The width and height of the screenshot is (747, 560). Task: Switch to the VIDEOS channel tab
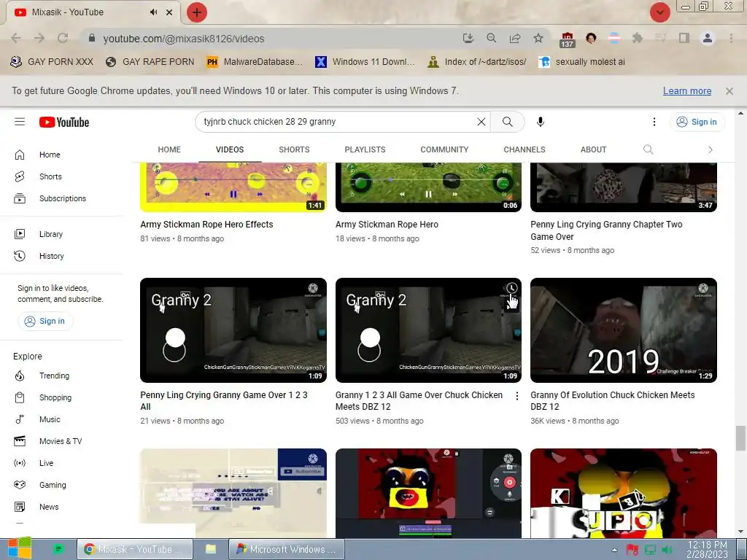pyautogui.click(x=230, y=149)
